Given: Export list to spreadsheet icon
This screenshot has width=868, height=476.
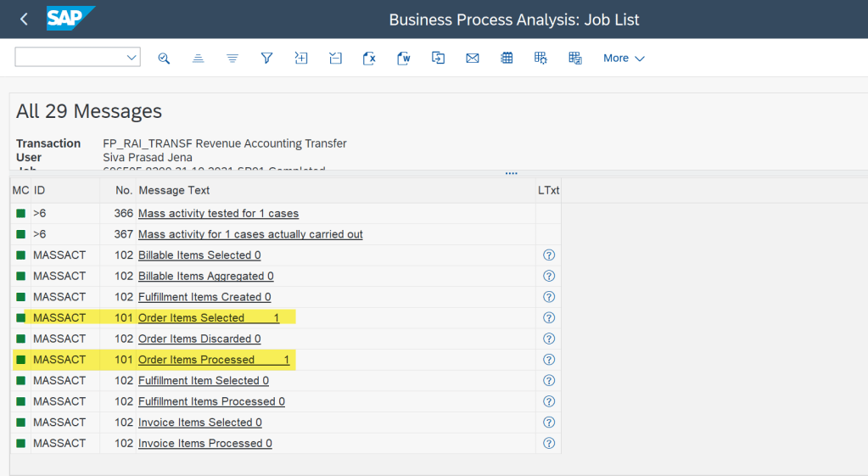Looking at the screenshot, I should 369,58.
